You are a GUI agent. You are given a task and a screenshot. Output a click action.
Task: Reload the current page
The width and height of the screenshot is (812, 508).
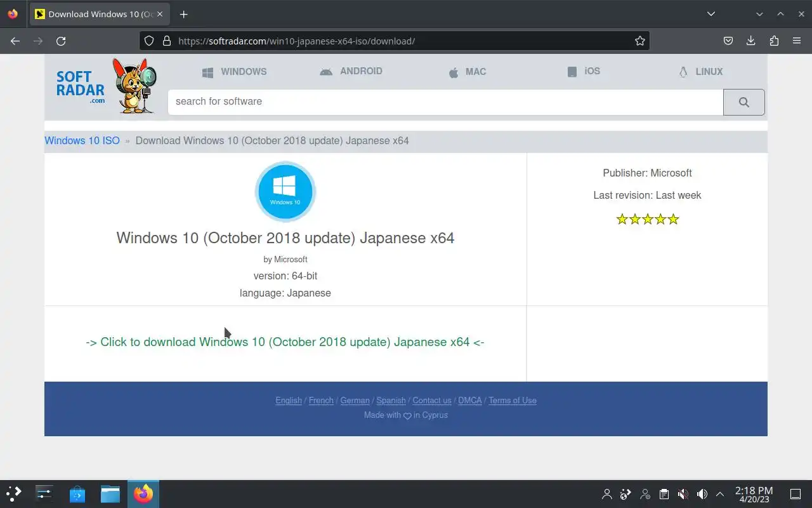61,41
